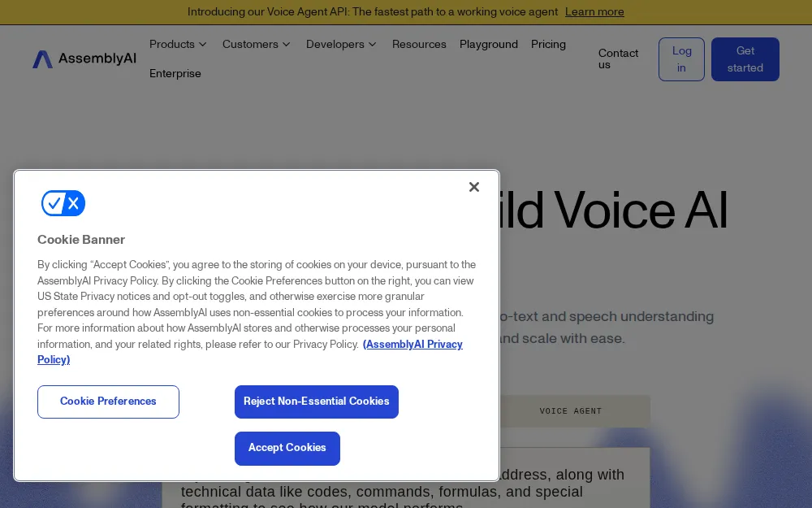Expand the Customers dropdown menu
The image size is (812, 508).
point(257,44)
